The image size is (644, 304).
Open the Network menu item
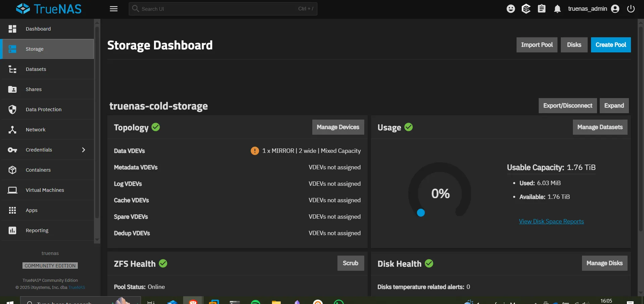point(47,130)
